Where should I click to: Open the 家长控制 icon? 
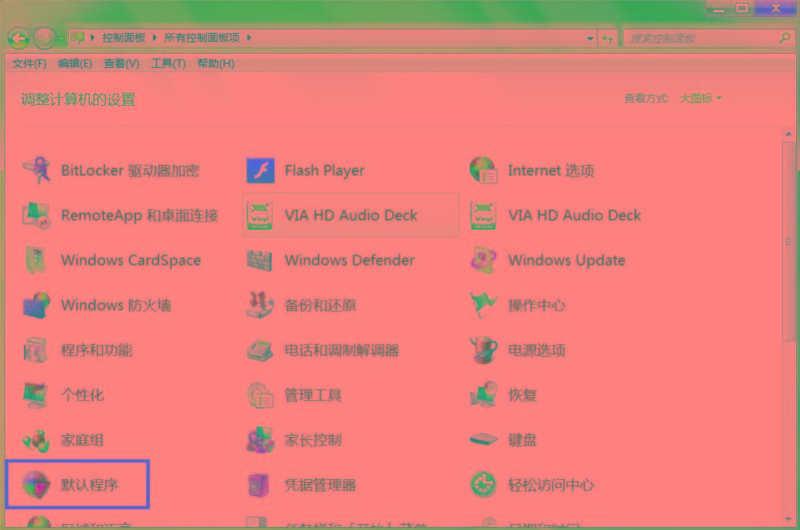[260, 440]
